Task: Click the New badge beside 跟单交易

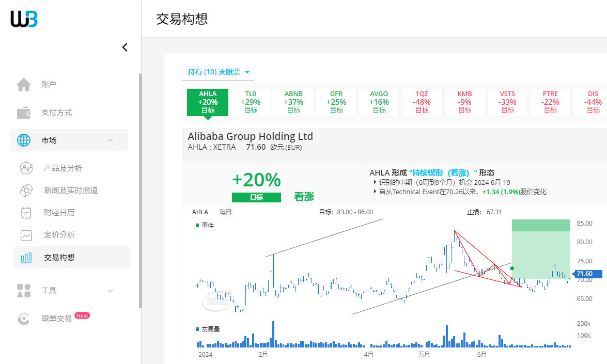Action: click(x=82, y=315)
